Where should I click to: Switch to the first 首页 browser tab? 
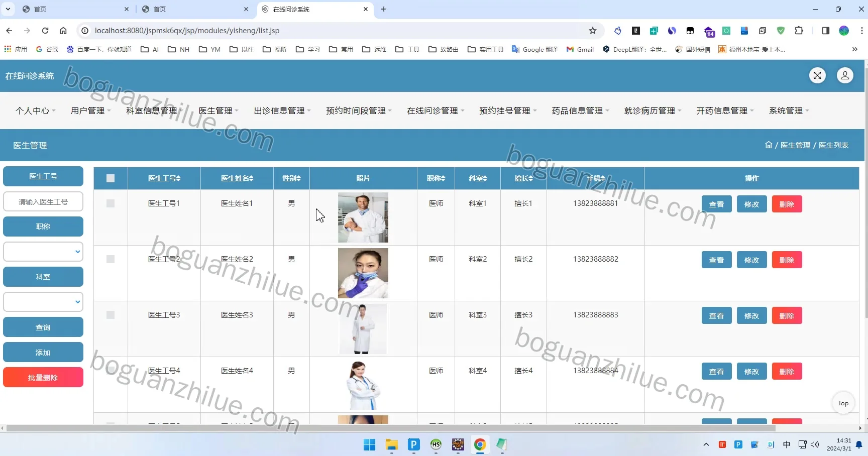click(75, 9)
